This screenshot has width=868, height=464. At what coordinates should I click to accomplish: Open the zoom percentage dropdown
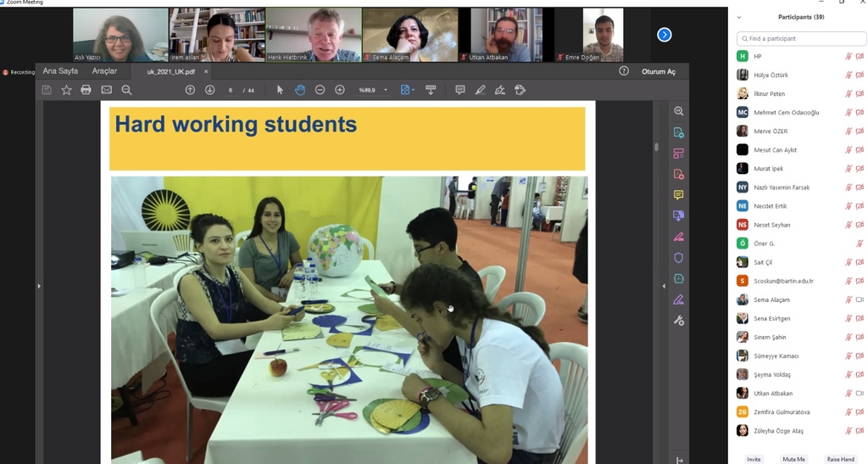click(386, 90)
